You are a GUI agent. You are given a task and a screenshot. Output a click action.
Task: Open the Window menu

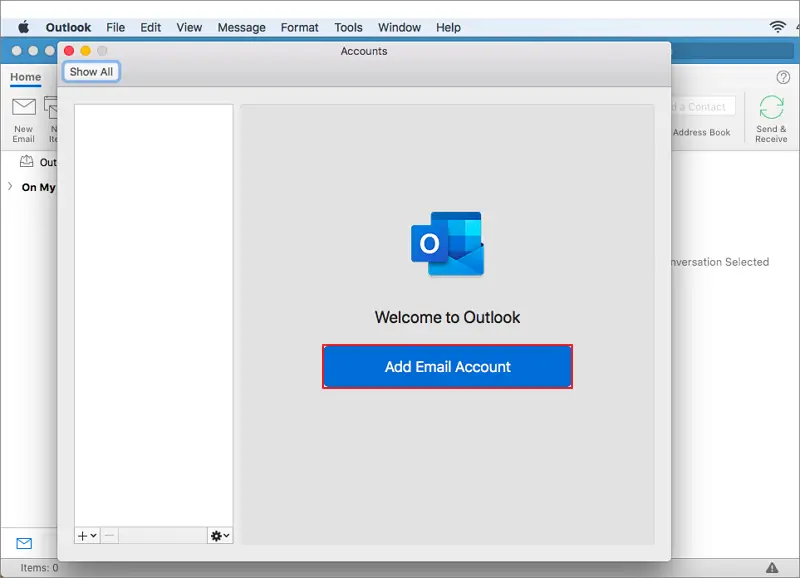pos(399,27)
